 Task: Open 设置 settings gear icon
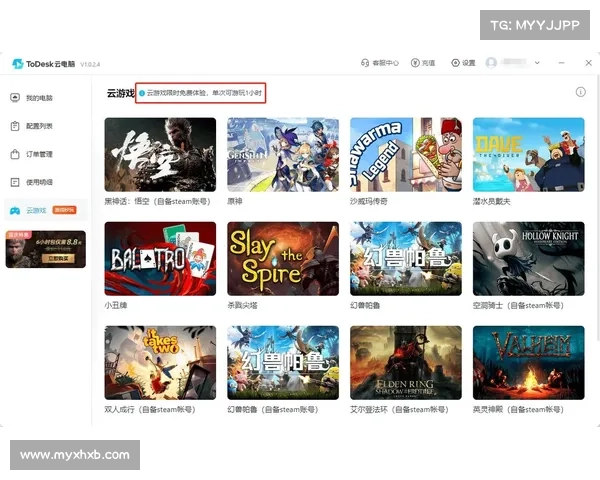455,63
